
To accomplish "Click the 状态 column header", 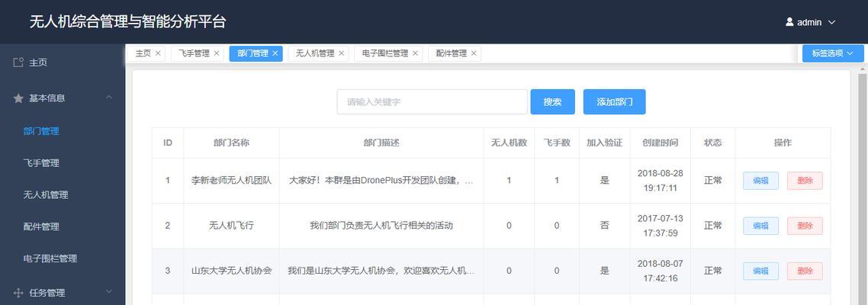I will click(x=713, y=143).
